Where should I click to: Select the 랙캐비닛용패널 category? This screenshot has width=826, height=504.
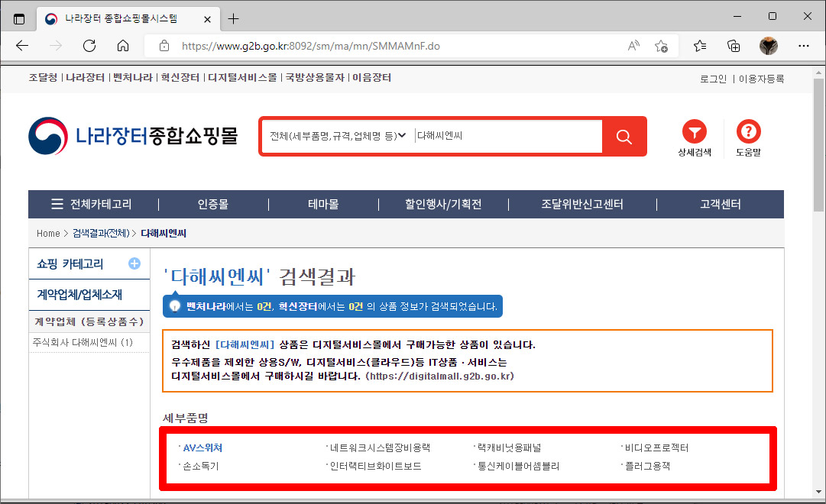[509, 447]
